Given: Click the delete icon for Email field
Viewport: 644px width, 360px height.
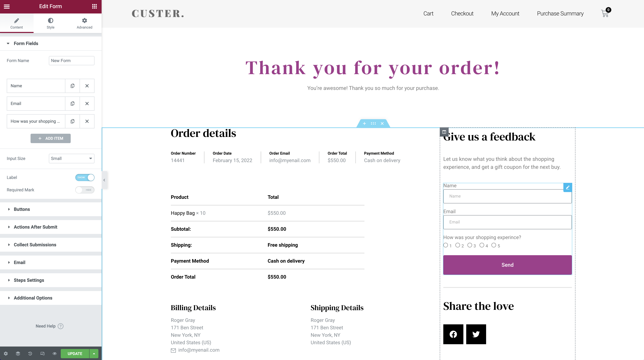Looking at the screenshot, I should point(87,103).
